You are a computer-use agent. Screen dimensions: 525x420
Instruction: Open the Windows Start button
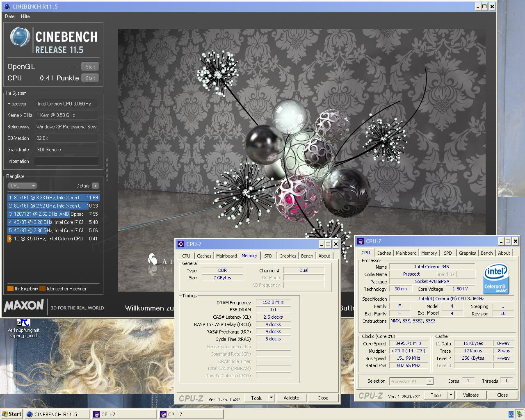point(11,414)
